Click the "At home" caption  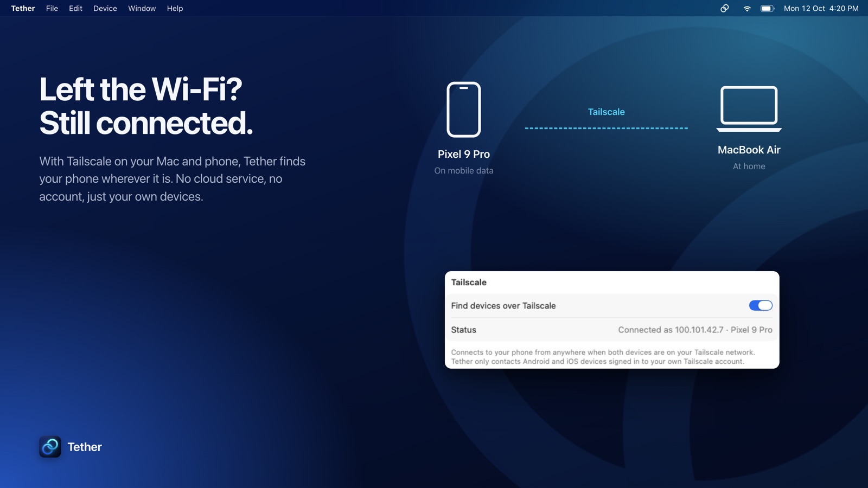749,166
